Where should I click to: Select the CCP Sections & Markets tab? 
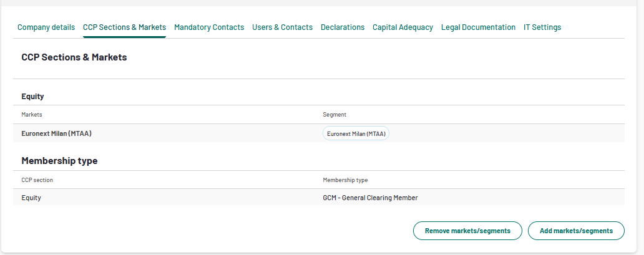point(124,27)
